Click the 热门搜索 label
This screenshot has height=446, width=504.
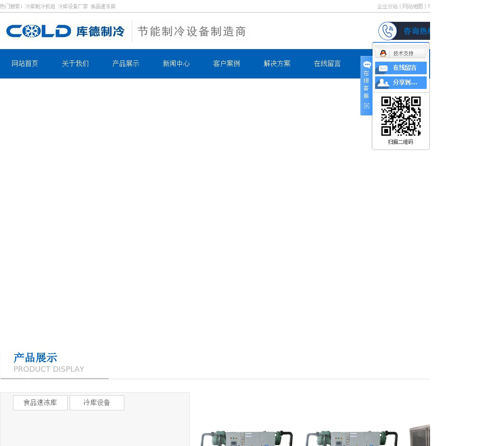(x=11, y=6)
